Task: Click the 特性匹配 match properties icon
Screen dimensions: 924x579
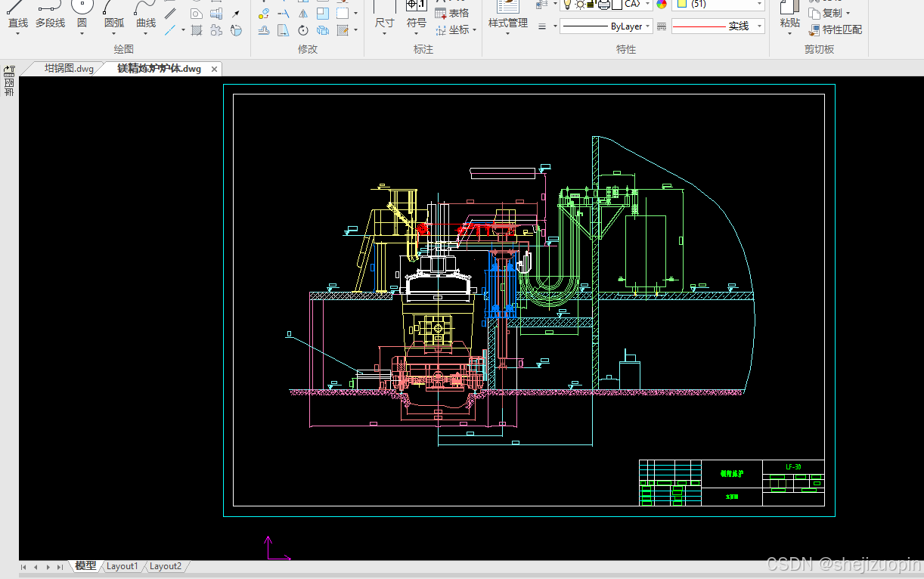Action: click(x=836, y=30)
